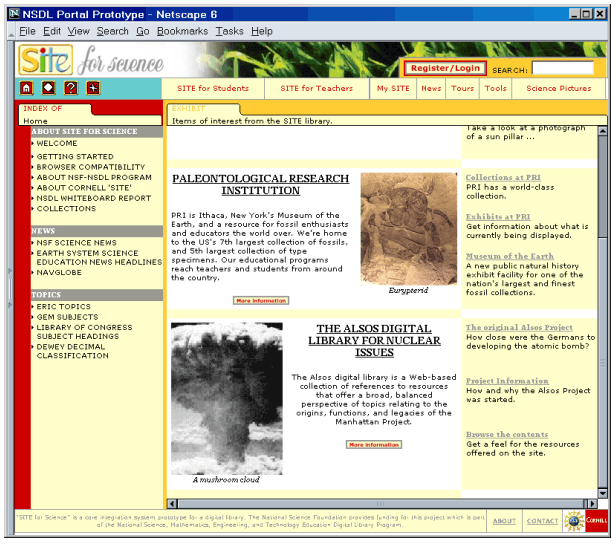Open the question mark help icon
This screenshot has height=544, width=616.
[71, 88]
